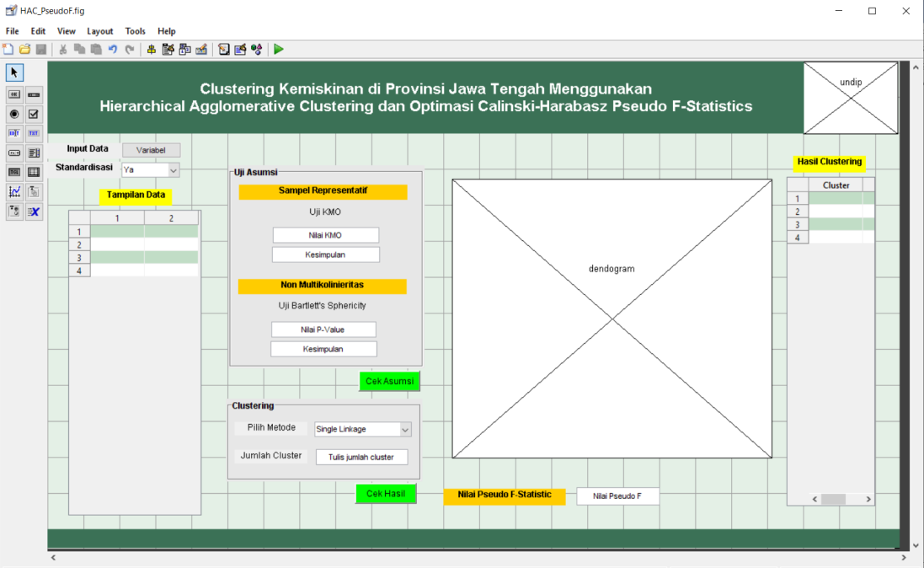Image resolution: width=924 pixels, height=568 pixels.
Task: Open a figure file via Open icon
Action: (x=24, y=50)
